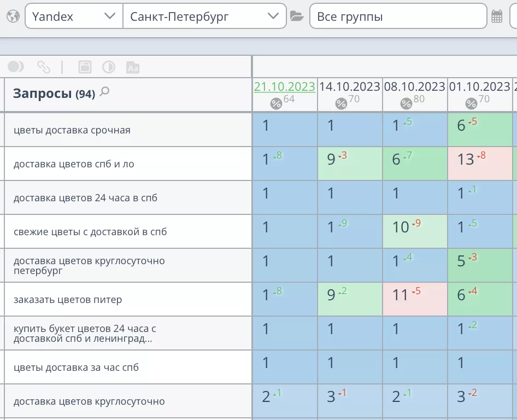
Task: Click percent icon under 08.10.2023
Action: click(x=406, y=103)
